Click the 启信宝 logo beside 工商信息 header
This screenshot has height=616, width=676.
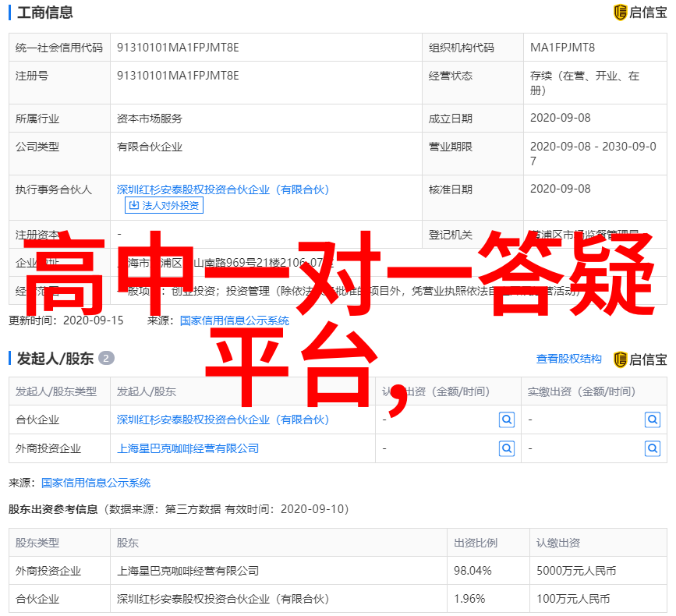[640, 12]
